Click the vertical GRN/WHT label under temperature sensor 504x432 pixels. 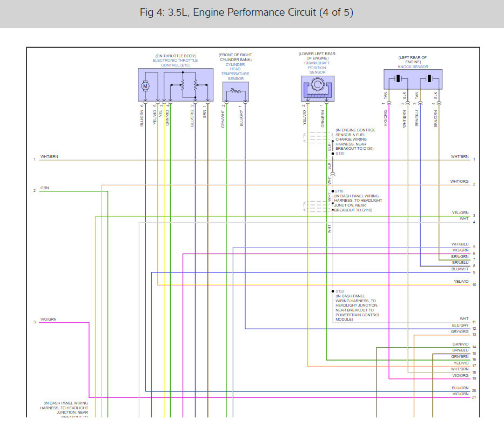223,119
